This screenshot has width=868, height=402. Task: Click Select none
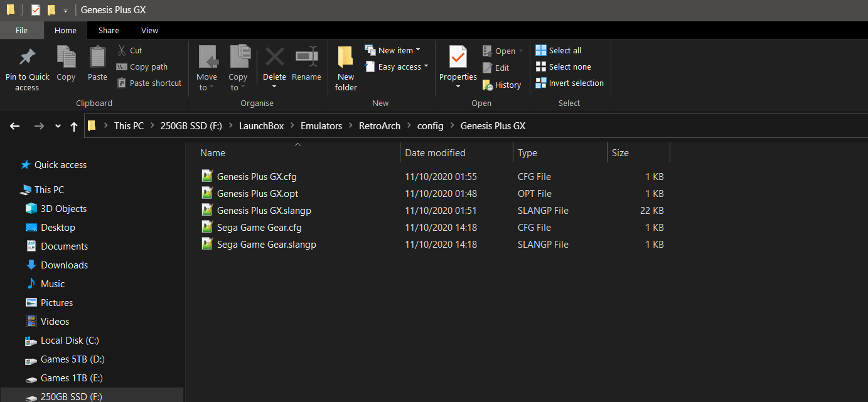tap(563, 66)
